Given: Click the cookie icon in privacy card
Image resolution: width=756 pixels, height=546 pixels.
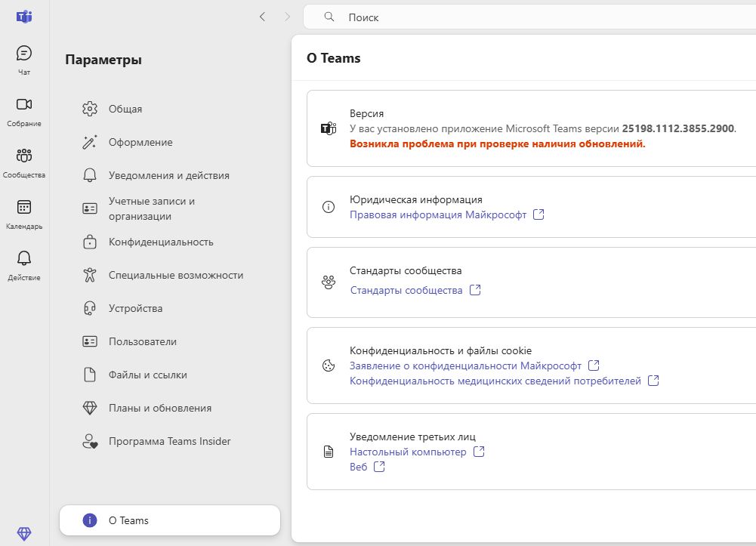Looking at the screenshot, I should (x=329, y=366).
